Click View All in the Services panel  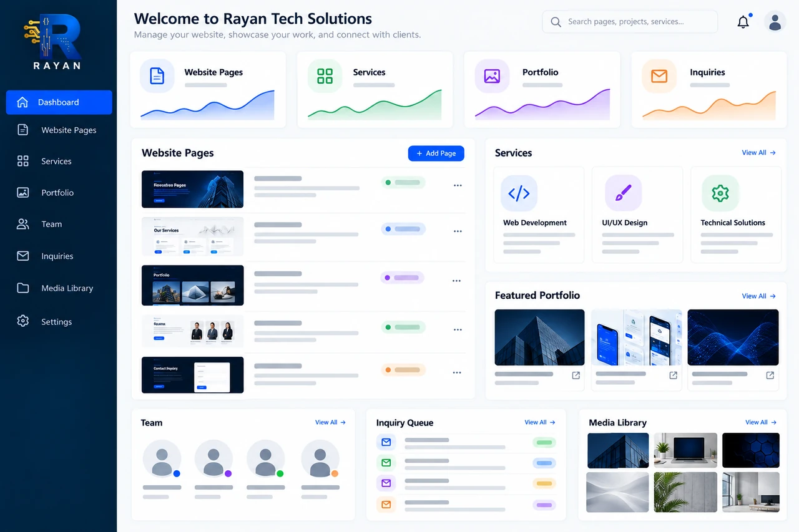point(758,153)
